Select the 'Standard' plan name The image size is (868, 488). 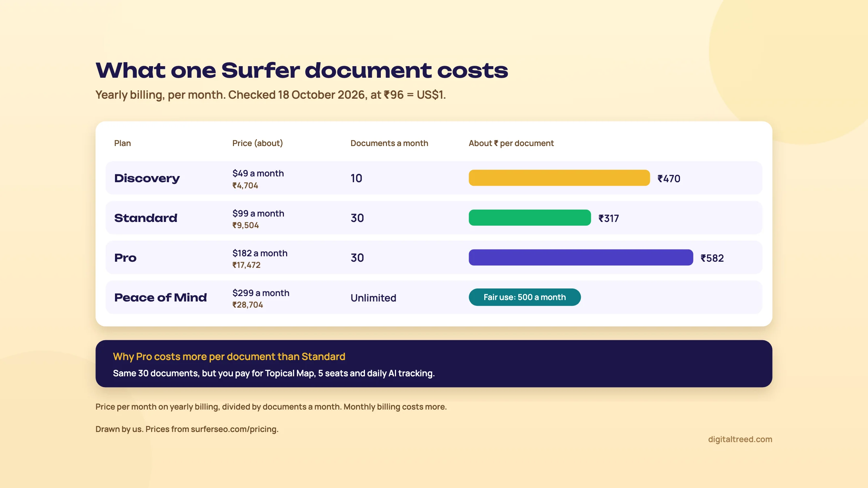tap(146, 218)
